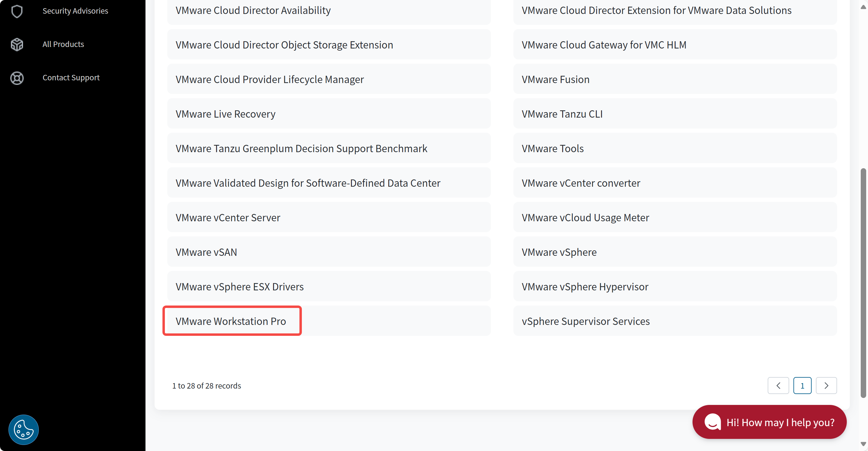Click the Security Advisories shield icon
Image resolution: width=868 pixels, height=451 pixels.
pyautogui.click(x=17, y=11)
